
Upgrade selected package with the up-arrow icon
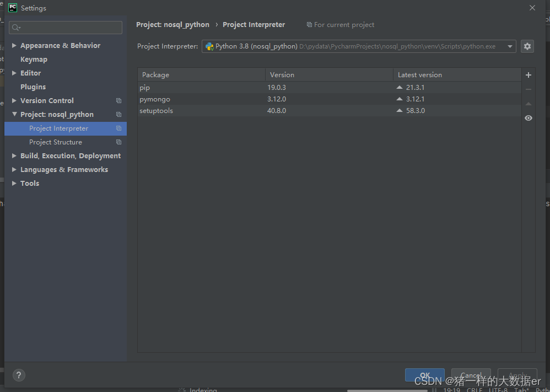pos(528,103)
